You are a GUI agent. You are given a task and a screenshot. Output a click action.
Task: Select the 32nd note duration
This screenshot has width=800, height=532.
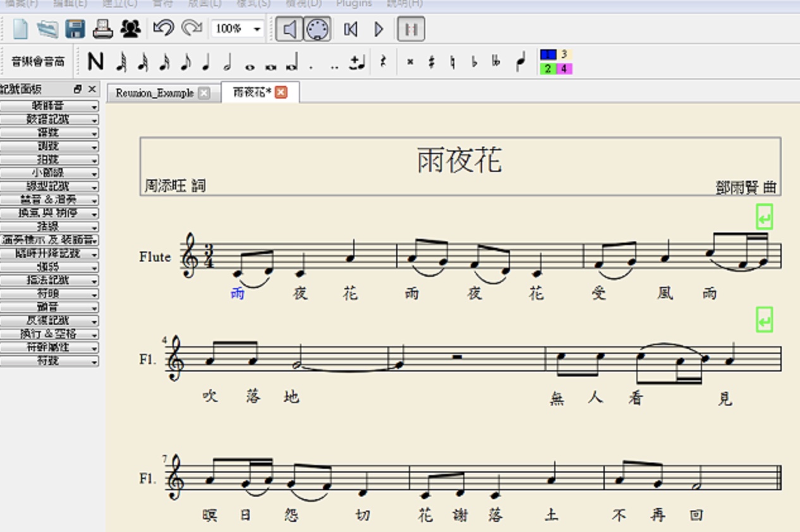(x=143, y=62)
